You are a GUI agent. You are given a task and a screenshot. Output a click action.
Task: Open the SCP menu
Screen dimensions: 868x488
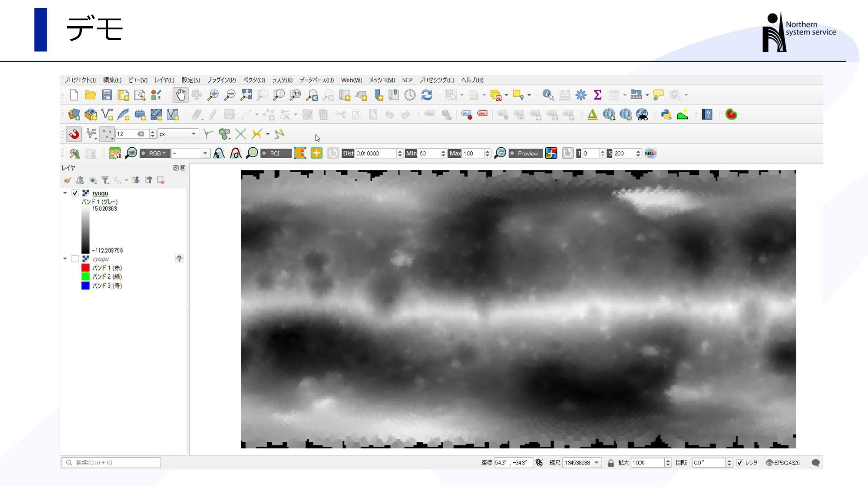click(407, 80)
